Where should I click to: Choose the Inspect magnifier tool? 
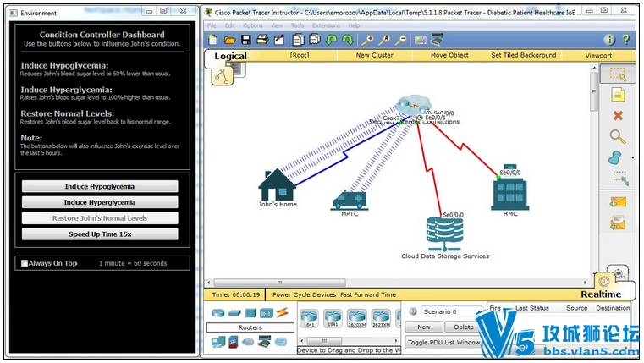coord(617,136)
